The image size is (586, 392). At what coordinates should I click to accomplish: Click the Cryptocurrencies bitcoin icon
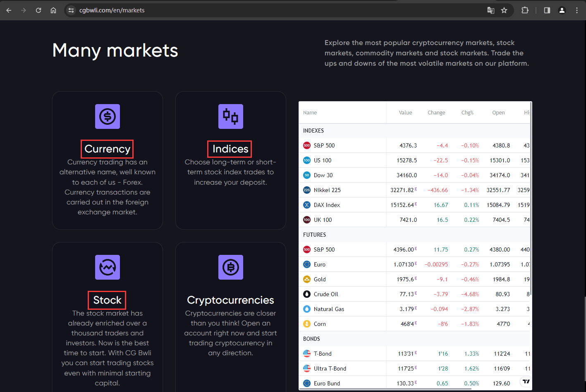tap(231, 267)
